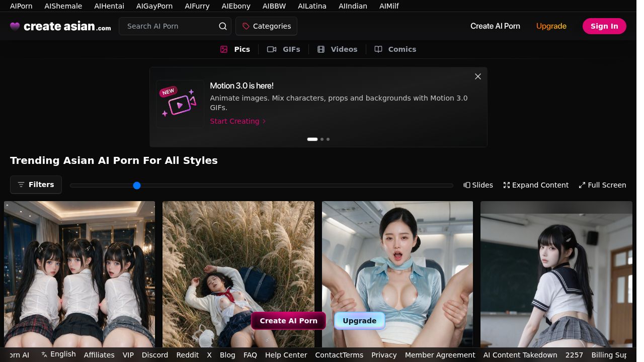This screenshot has height=362, width=644.
Task: Open the Filters panel
Action: (36, 185)
